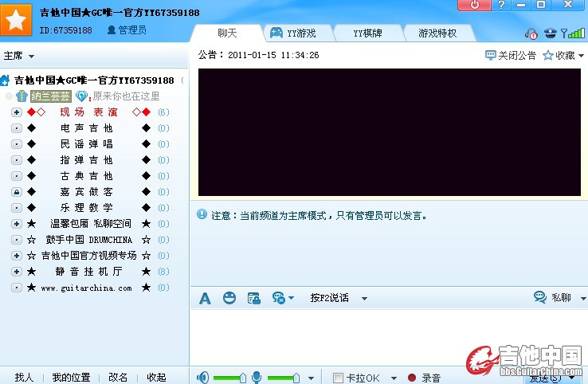Expand the 吉他中国官方视频专场 channel
This screenshot has width=588, height=384.
tap(17, 256)
